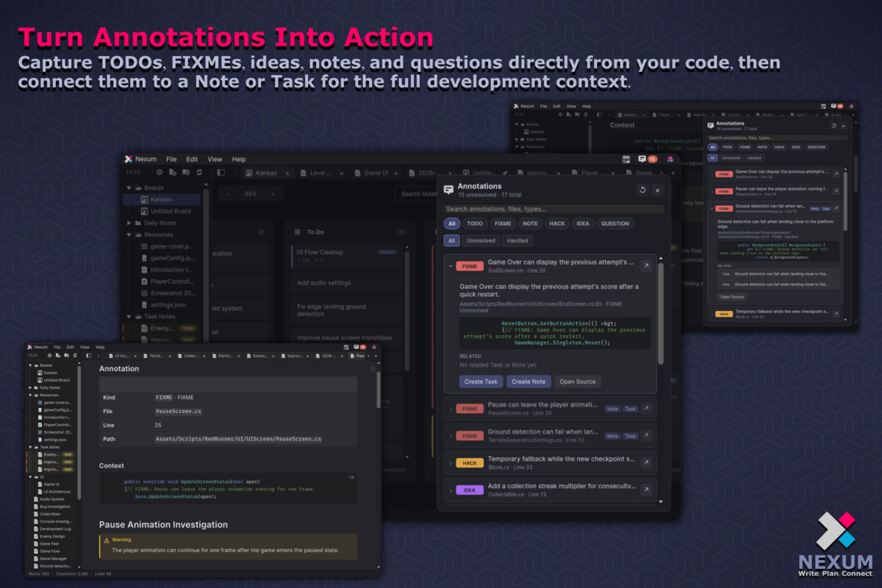Click the annotations icon with badge 15 in the center window

[647, 159]
